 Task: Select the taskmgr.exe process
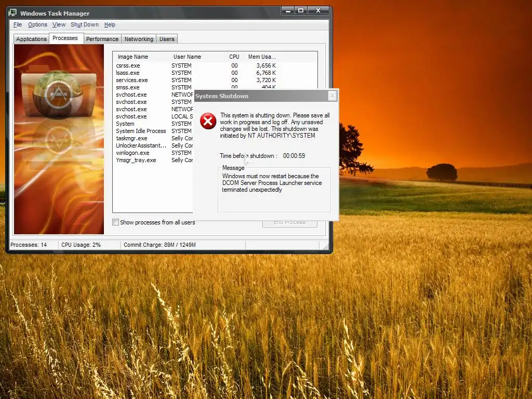pyautogui.click(x=131, y=138)
